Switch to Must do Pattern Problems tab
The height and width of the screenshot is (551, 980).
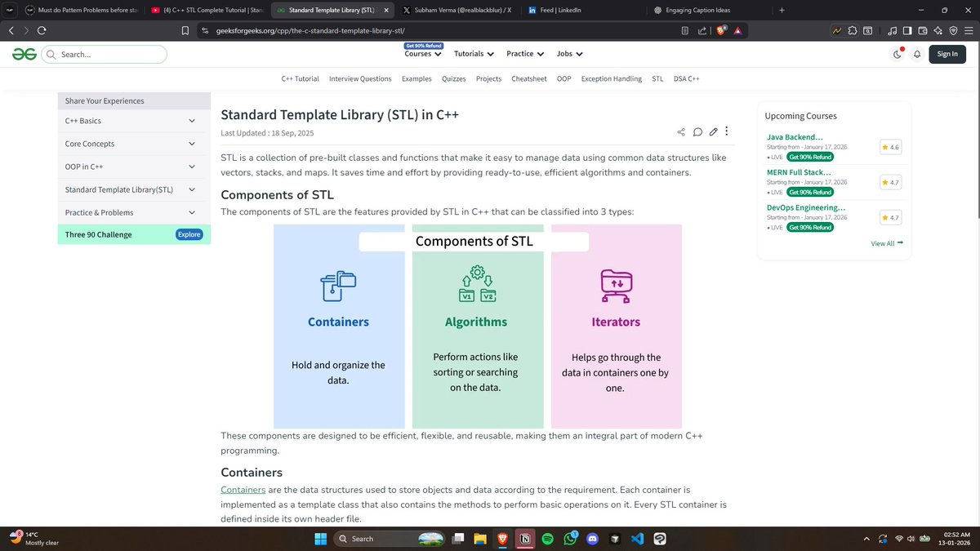click(80, 10)
